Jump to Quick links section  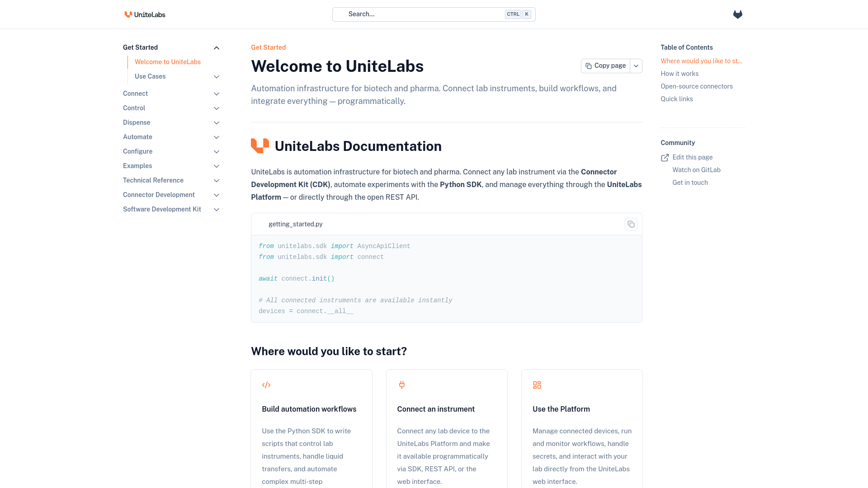click(x=676, y=99)
